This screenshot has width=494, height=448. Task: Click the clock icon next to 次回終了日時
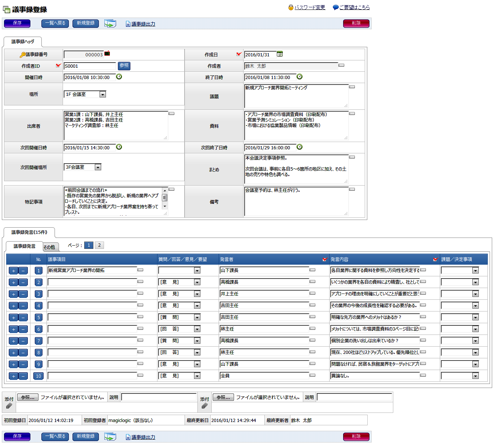click(300, 147)
